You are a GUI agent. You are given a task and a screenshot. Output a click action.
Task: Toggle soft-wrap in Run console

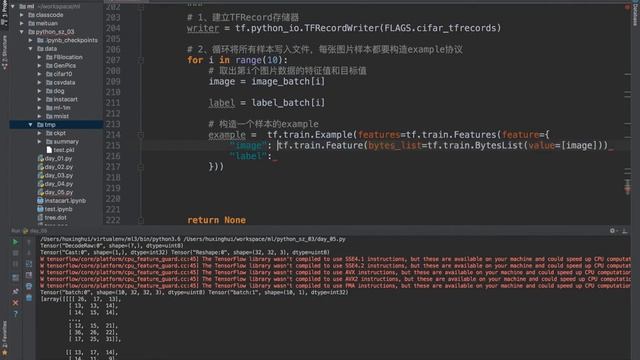pyautogui.click(x=29, y=264)
